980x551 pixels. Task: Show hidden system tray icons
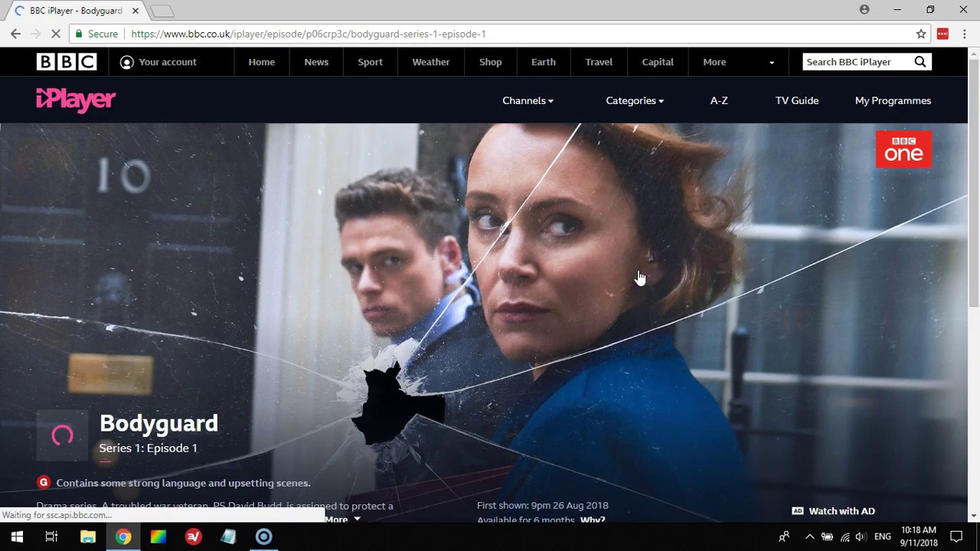[x=809, y=536]
